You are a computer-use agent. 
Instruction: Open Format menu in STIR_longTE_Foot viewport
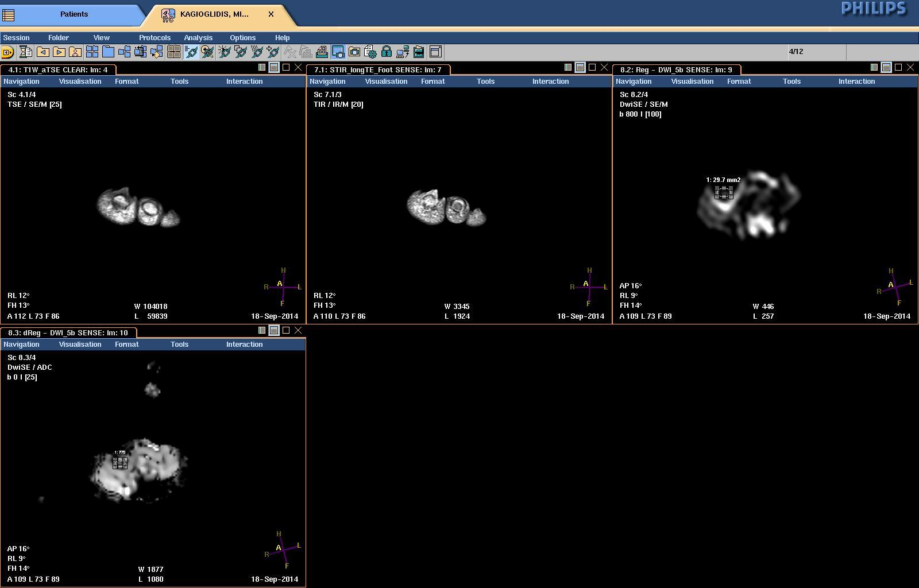point(433,82)
